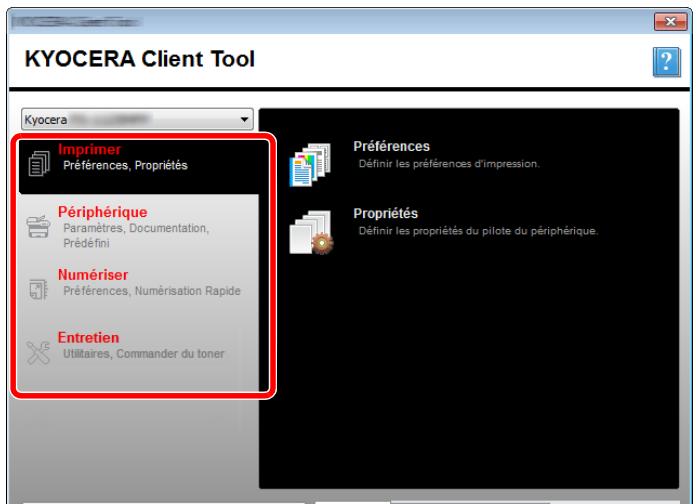The image size is (698, 504).
Task: Click text 'Définir les préférences d'impression.'
Action: 449,164
